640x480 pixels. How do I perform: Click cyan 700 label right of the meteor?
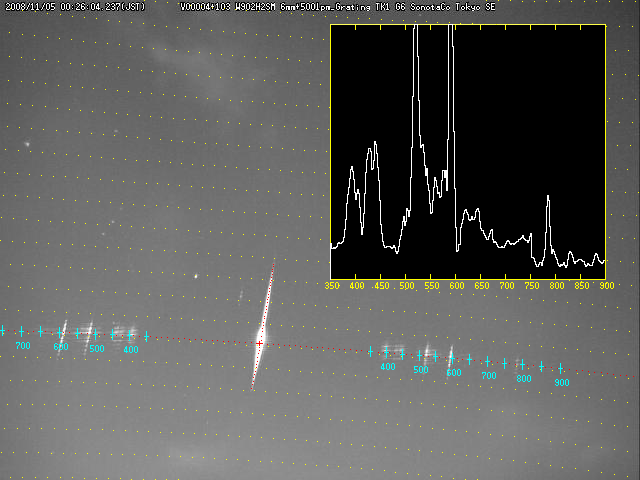click(x=489, y=376)
